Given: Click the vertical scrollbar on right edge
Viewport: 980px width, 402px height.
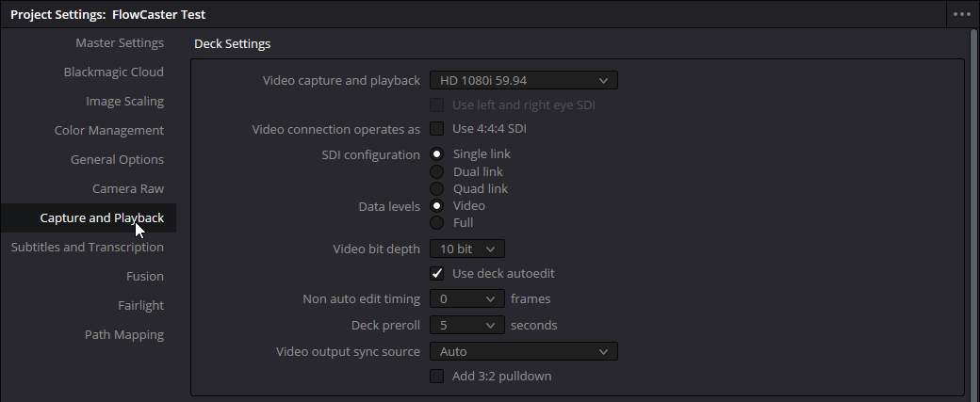Looking at the screenshot, I should (975, 215).
